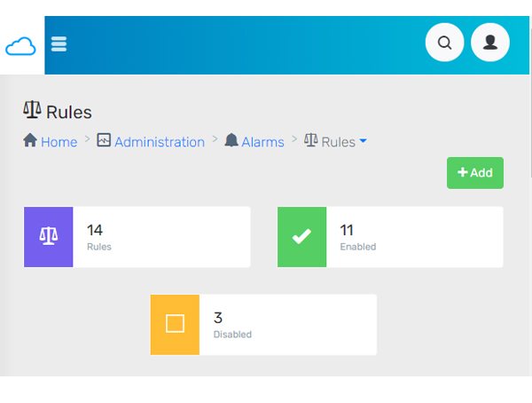
Task: Open the user profile menu
Action: tap(490, 43)
